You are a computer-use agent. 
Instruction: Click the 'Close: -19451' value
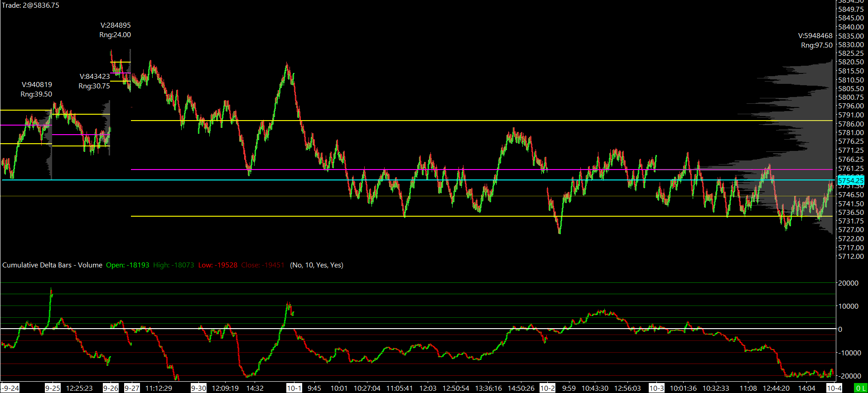pyautogui.click(x=263, y=265)
